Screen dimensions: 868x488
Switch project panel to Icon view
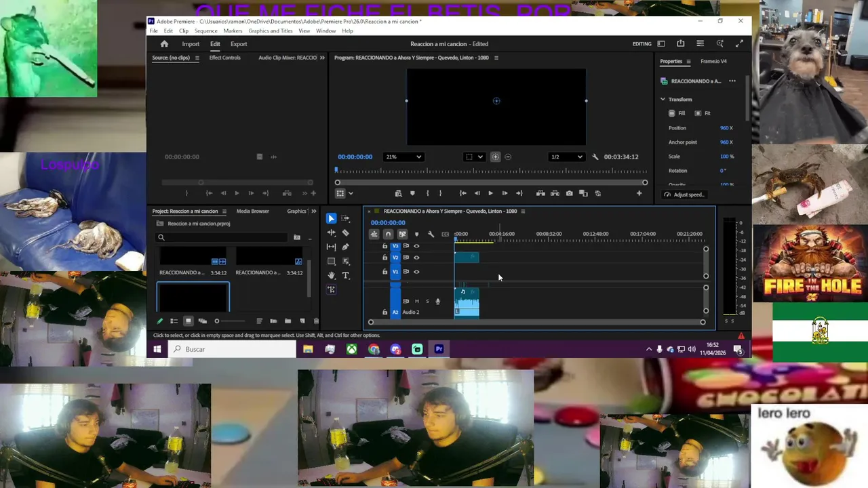[188, 321]
